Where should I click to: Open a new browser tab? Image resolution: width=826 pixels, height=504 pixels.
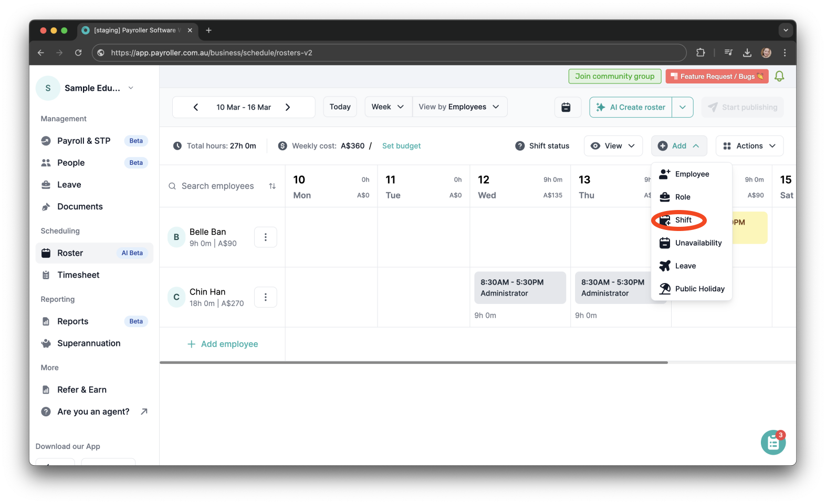point(208,30)
